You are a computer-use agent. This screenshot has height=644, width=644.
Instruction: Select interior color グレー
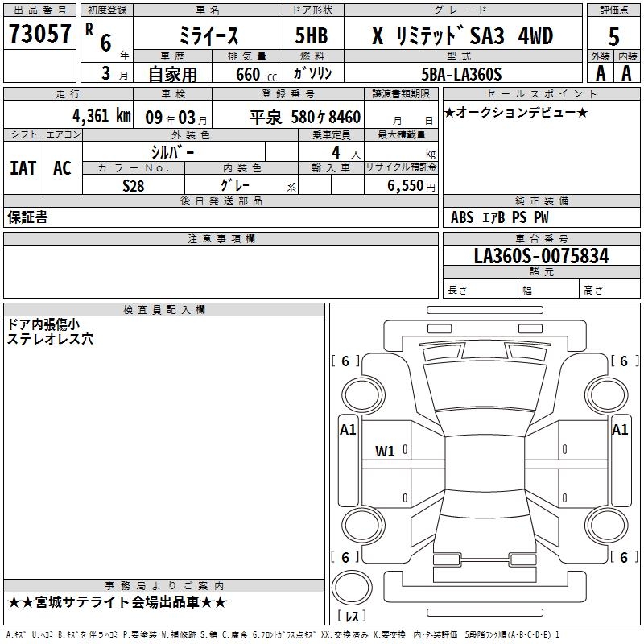(235, 185)
